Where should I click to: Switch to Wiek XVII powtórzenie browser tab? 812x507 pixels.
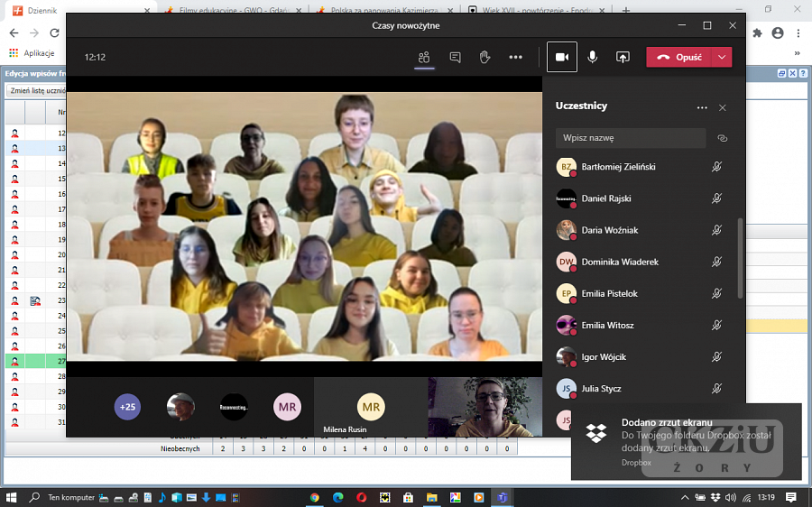pyautogui.click(x=536, y=10)
